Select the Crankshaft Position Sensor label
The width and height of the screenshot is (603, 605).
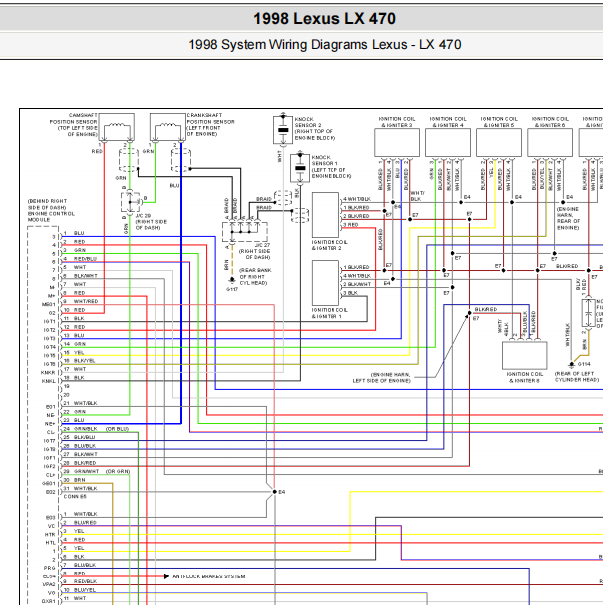(211, 125)
